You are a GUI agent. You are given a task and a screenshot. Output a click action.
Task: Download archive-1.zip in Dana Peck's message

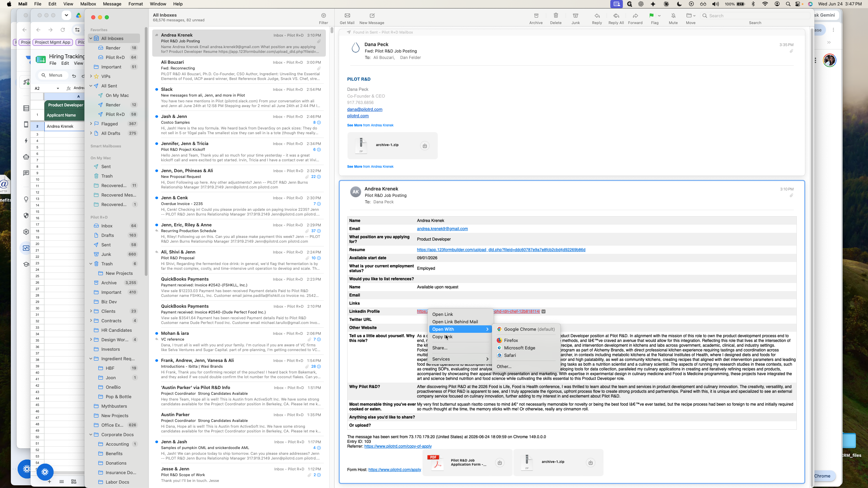point(425,146)
